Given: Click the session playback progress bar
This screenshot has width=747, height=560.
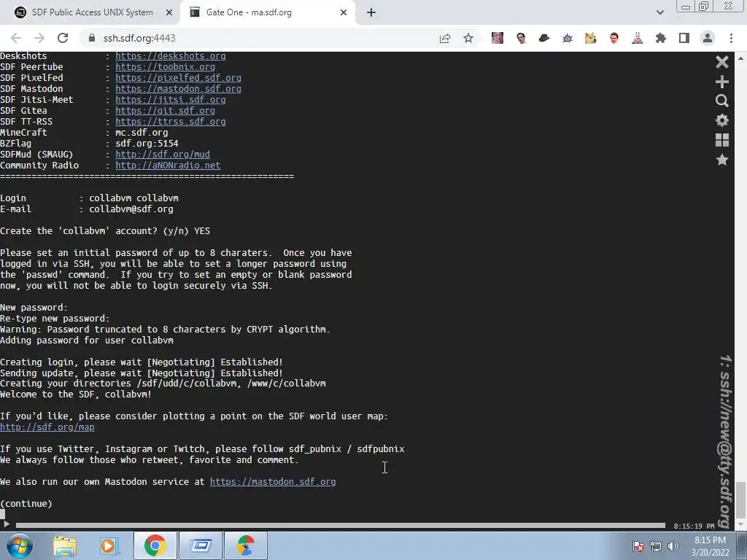Looking at the screenshot, I should click(340, 525).
